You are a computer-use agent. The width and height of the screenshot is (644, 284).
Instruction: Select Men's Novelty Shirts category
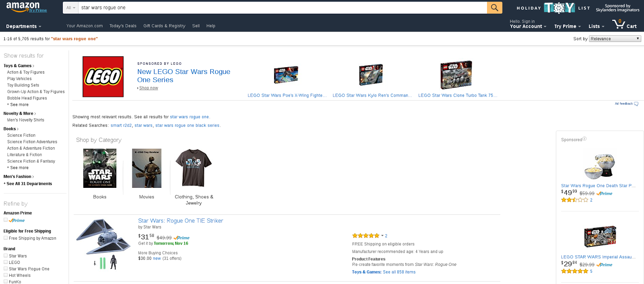click(x=26, y=120)
